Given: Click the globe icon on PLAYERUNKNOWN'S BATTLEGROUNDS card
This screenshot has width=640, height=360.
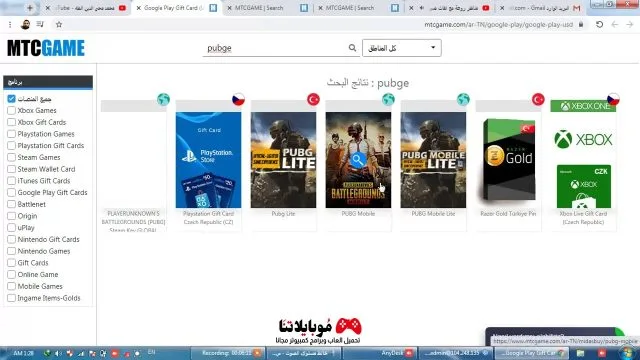Looking at the screenshot, I should pos(163,99).
